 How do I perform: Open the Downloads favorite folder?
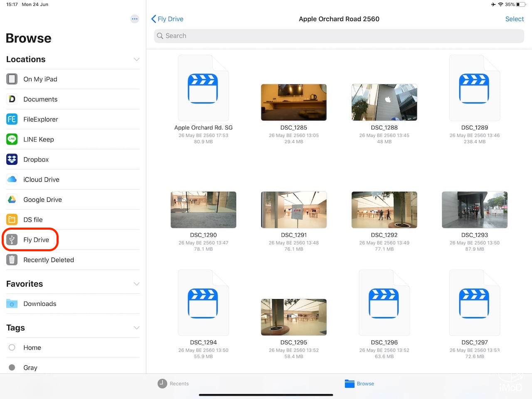[x=40, y=304]
